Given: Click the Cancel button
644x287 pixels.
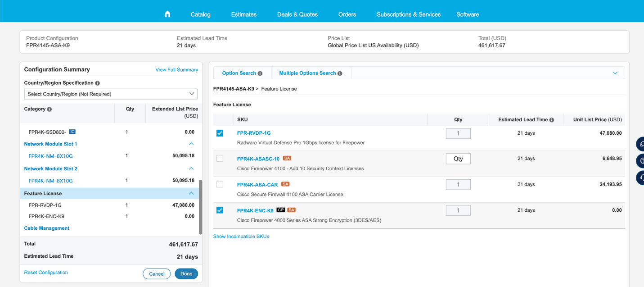Looking at the screenshot, I should (x=157, y=274).
